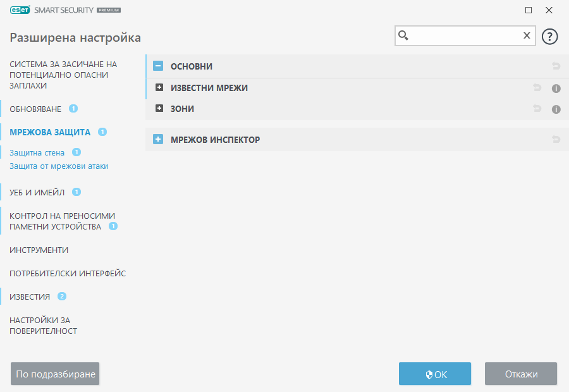Click the badge next to ПАМЕТНИ УСТРОЙСТВА

(x=113, y=226)
